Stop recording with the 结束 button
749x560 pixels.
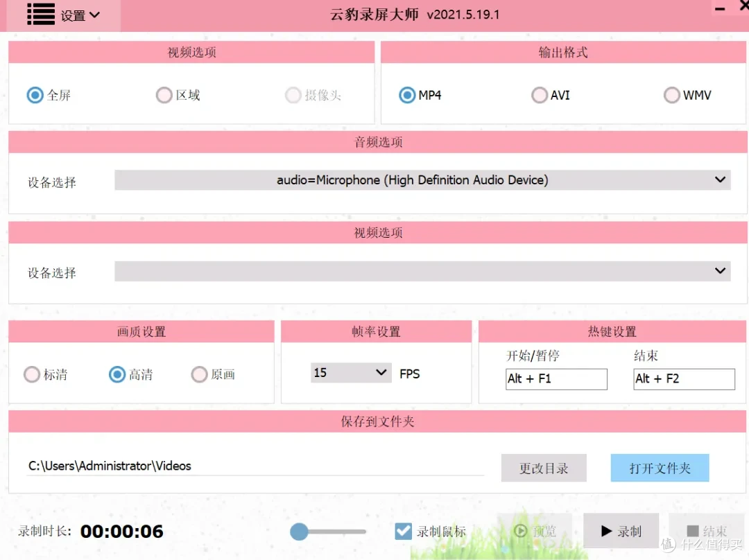[x=707, y=531]
